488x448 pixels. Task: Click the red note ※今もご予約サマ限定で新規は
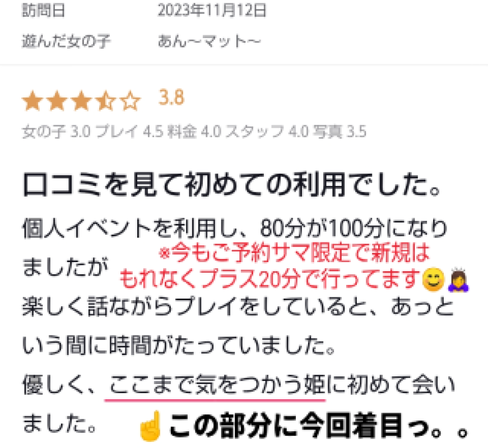pyautogui.click(x=294, y=252)
